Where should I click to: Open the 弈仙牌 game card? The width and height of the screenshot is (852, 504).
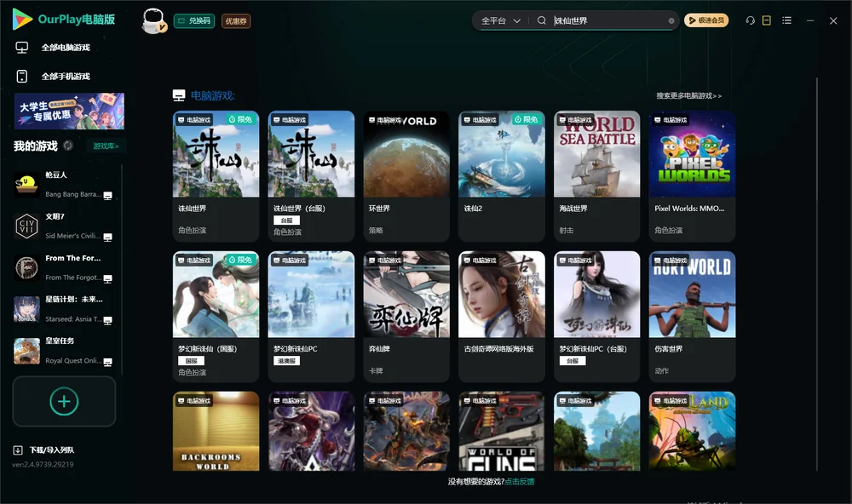(x=406, y=317)
